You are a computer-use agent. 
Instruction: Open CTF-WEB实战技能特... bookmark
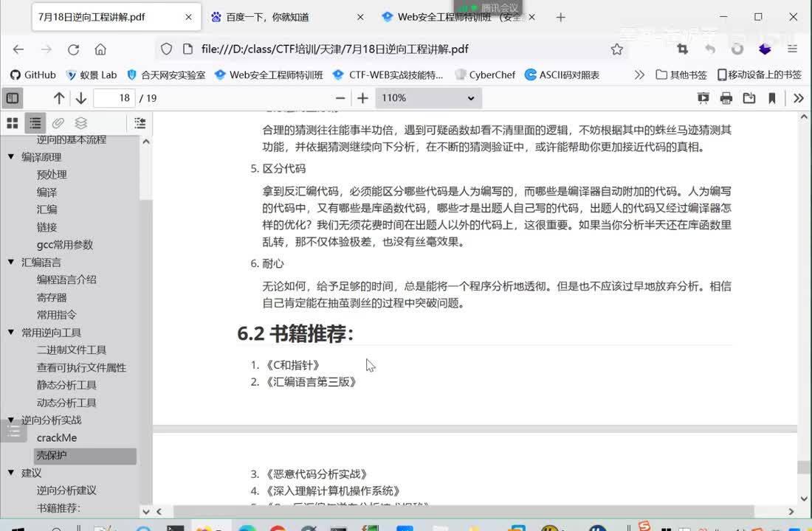(x=388, y=75)
